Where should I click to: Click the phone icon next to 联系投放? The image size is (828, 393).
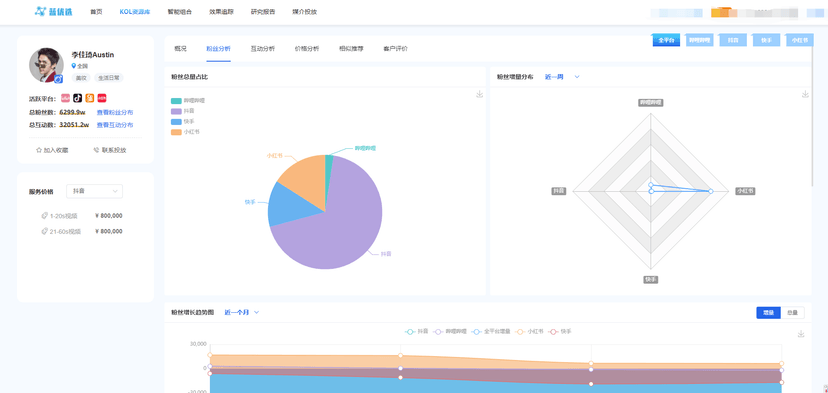(96, 150)
